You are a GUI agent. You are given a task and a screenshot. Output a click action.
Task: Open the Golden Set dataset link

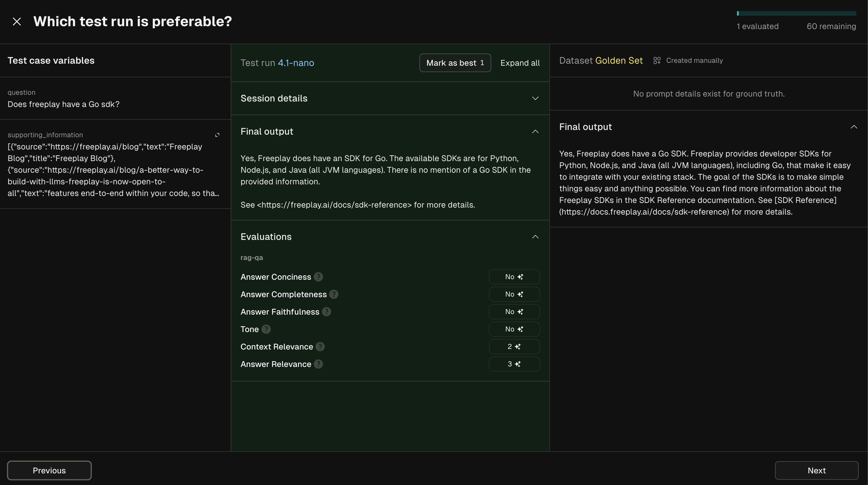coord(619,61)
